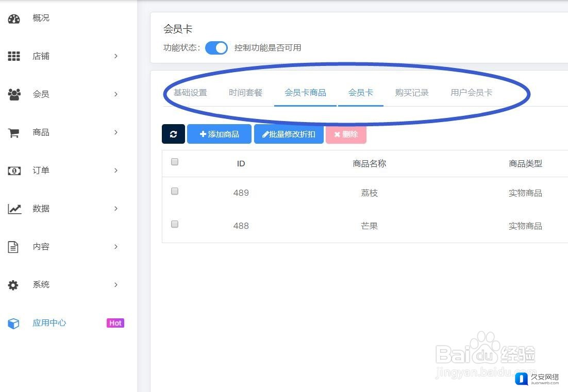
Task: Switch to the 基础设置 tab
Action: (x=190, y=93)
